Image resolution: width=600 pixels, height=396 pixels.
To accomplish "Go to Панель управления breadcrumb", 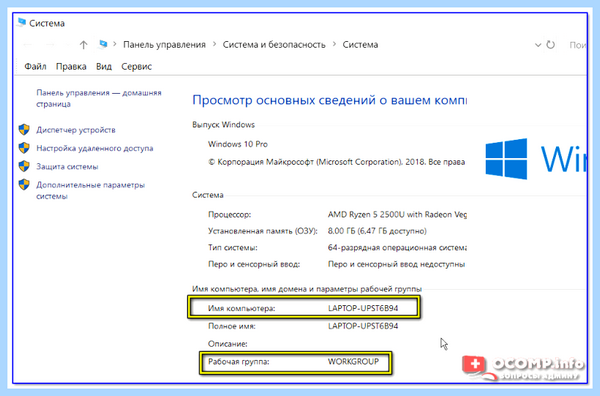I will [164, 45].
